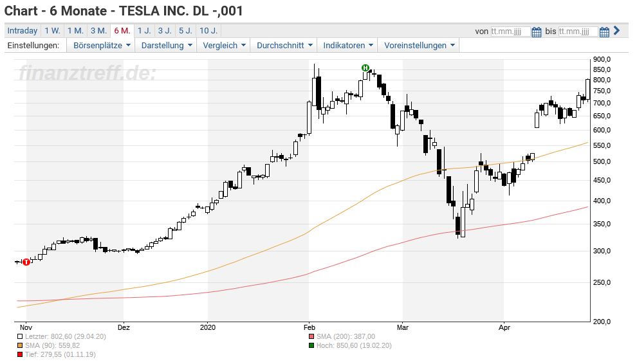
Task: Click the '2020' x-axis year label
Action: [208, 327]
